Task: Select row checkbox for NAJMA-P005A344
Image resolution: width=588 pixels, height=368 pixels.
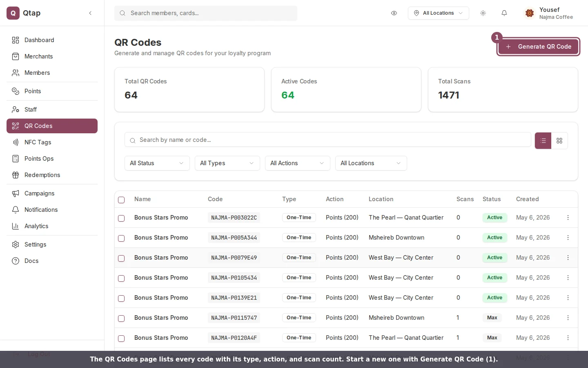Action: click(121, 238)
